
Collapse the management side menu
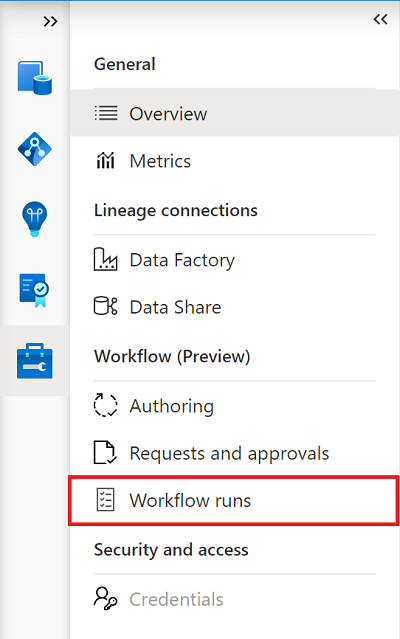point(380,19)
